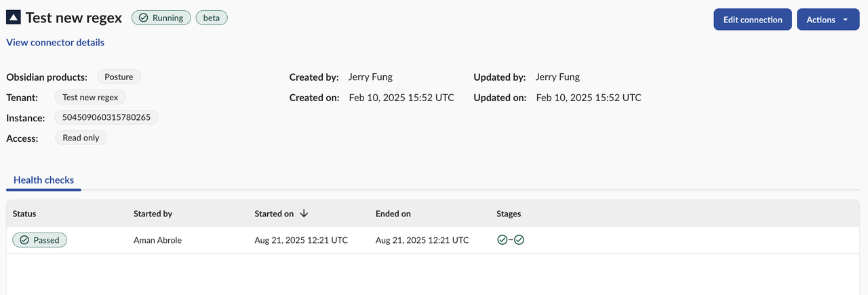Screen dimensions: 868x295
Task: Click the Created by Jerry Fung text
Action: point(370,77)
